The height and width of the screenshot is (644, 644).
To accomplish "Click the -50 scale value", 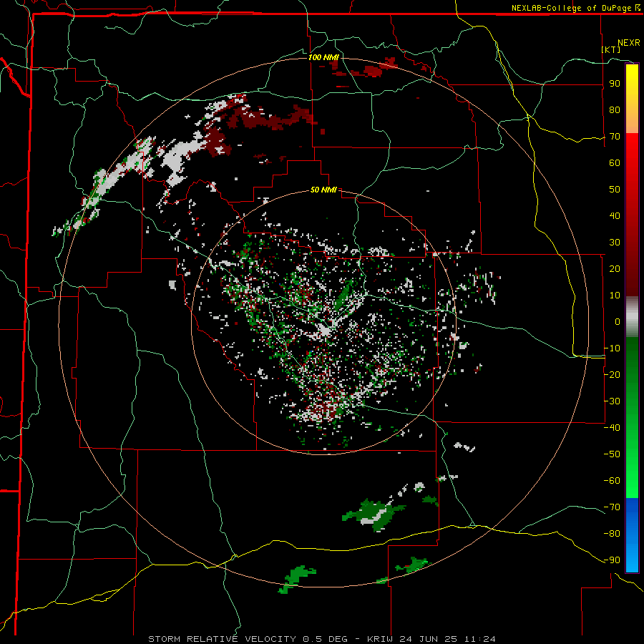I will click(x=612, y=454).
